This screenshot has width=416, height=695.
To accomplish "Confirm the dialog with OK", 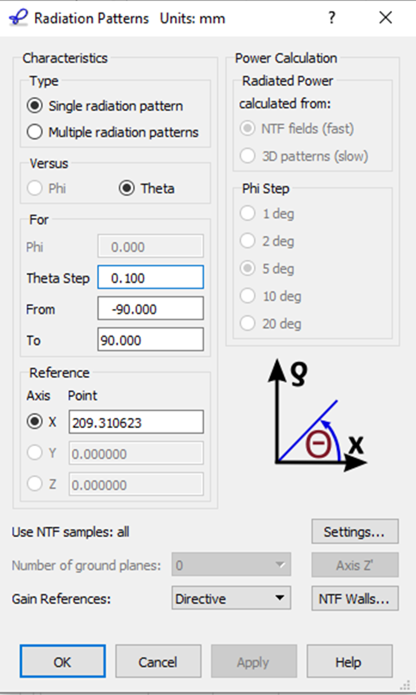I will [x=62, y=661].
